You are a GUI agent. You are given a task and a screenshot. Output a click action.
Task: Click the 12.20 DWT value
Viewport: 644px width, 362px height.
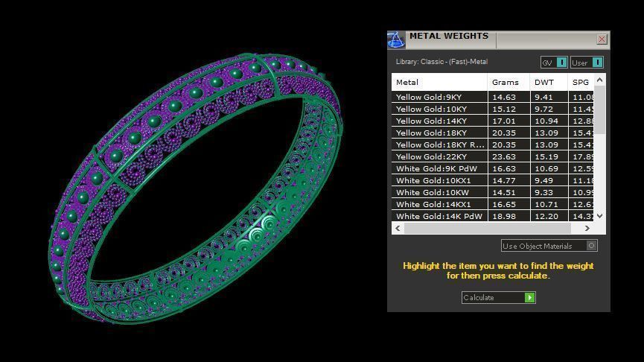pyautogui.click(x=546, y=216)
